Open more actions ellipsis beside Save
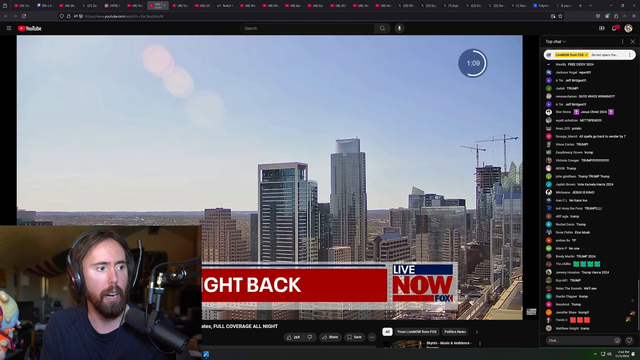The height and width of the screenshot is (360, 640). (x=372, y=337)
